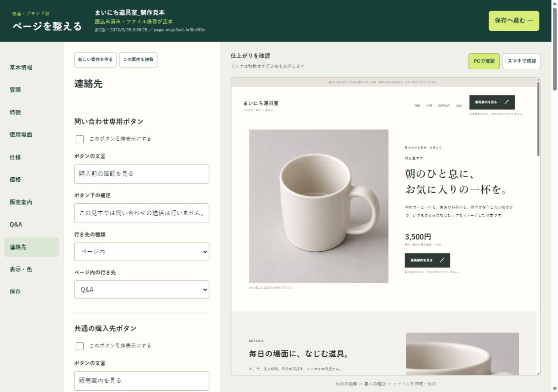
Task: Click the 保存へ進む button in the header
Action: [x=514, y=21]
